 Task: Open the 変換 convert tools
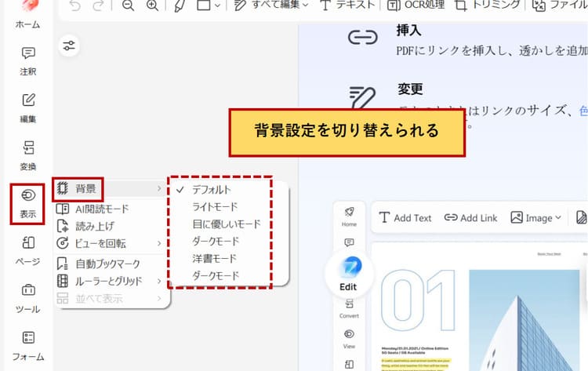tap(28, 156)
